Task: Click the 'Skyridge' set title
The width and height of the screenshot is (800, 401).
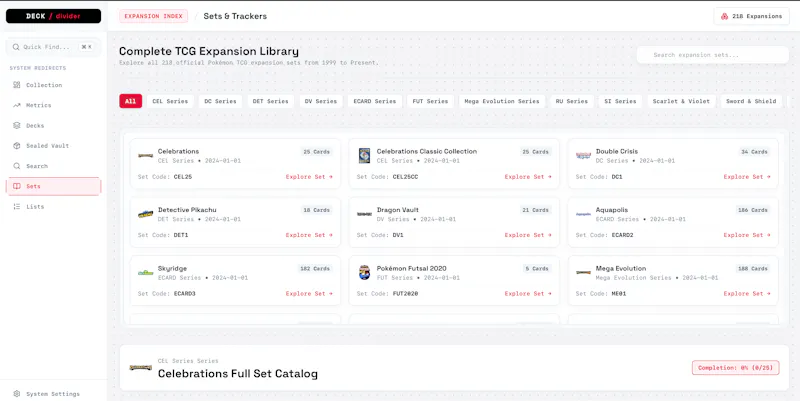Action: (172, 268)
